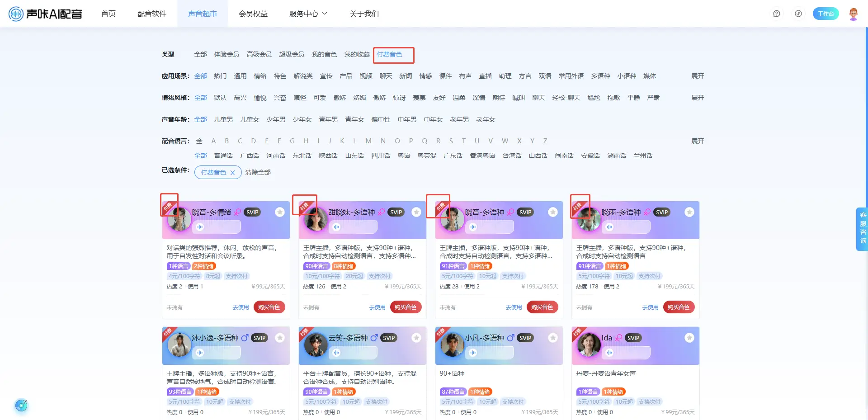Expand the 应用场景 filter row
This screenshot has height=420, width=868.
(x=697, y=76)
